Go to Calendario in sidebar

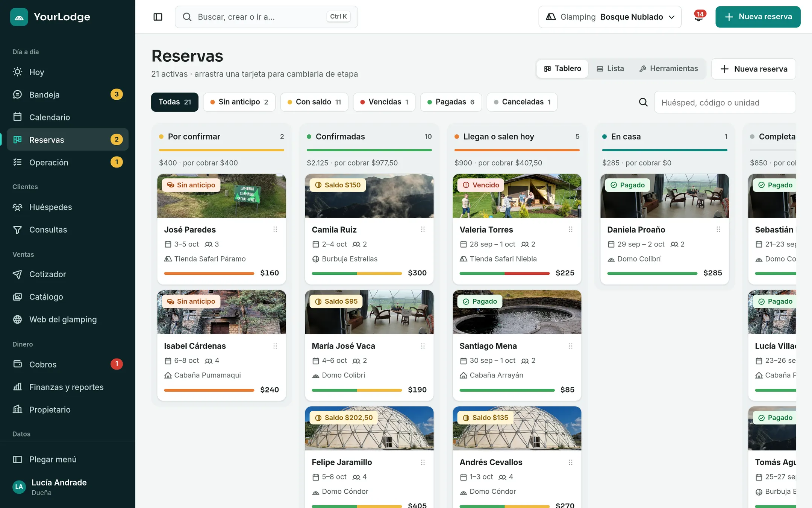[x=68, y=117]
